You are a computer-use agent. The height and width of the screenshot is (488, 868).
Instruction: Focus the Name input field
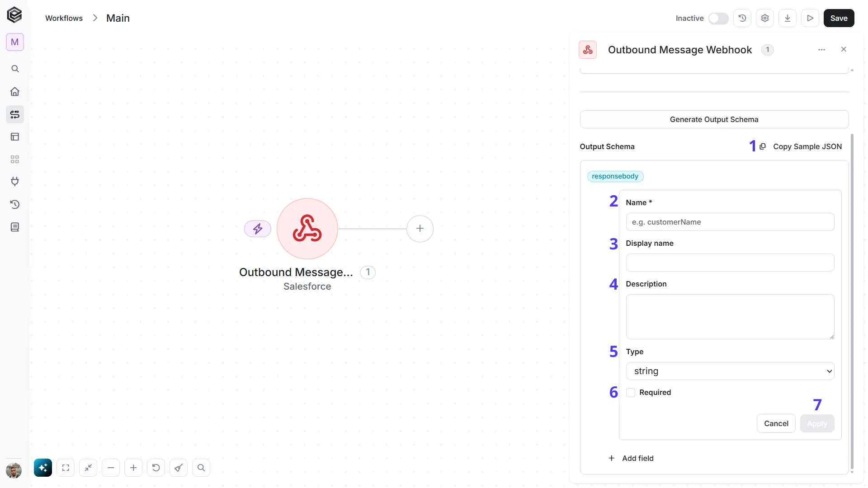tap(730, 222)
